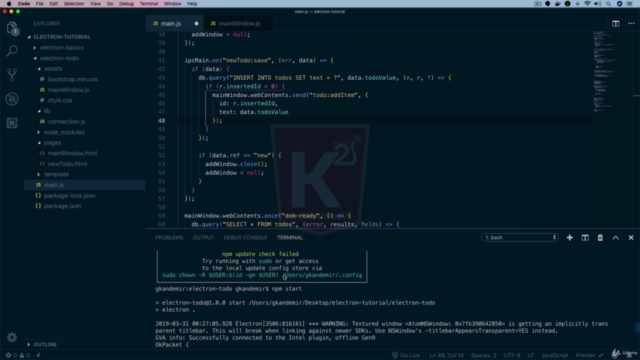This screenshot has height=360, width=640.
Task: Open the PROBLEMS panel tab
Action: (x=169, y=238)
